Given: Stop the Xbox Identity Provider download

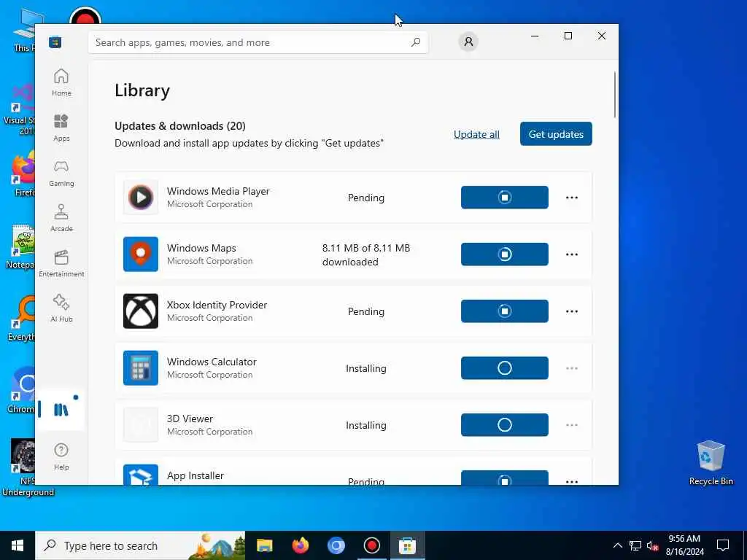Looking at the screenshot, I should [505, 311].
